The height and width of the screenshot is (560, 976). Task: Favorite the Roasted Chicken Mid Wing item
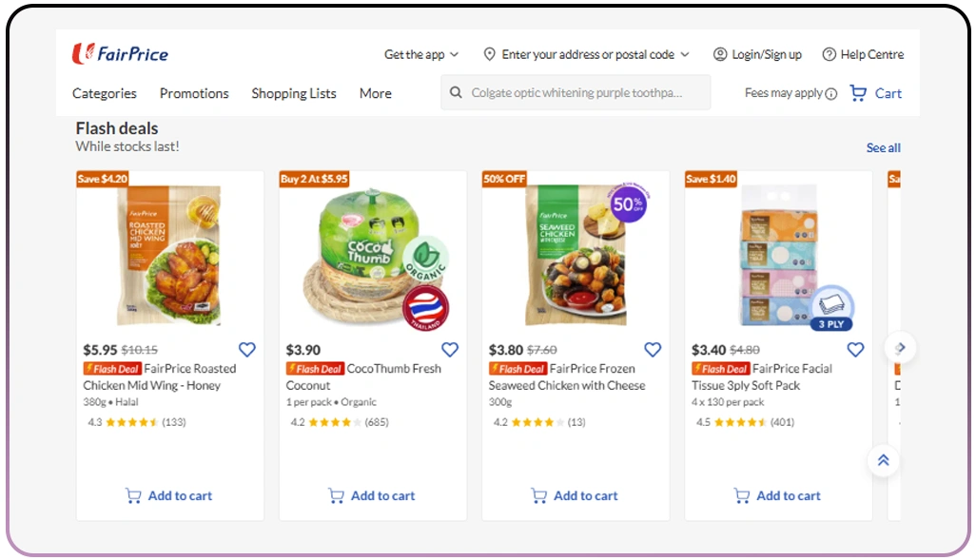point(247,350)
